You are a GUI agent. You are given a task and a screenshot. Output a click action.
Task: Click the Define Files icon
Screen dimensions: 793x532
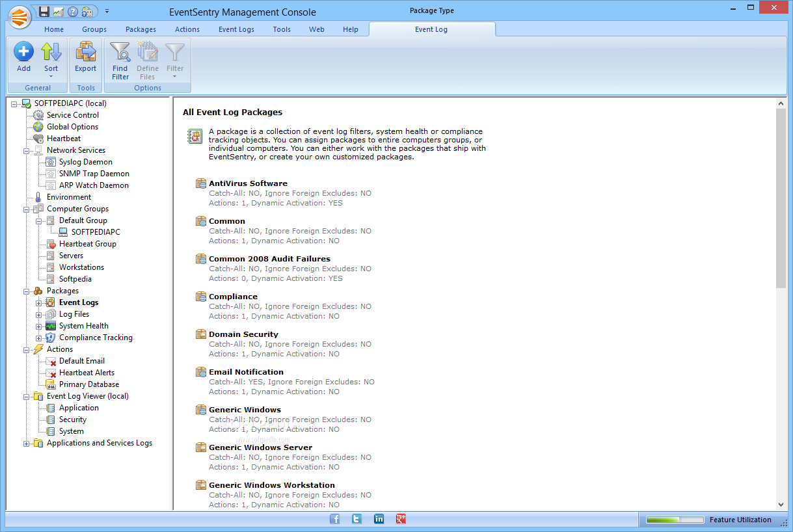point(148,52)
